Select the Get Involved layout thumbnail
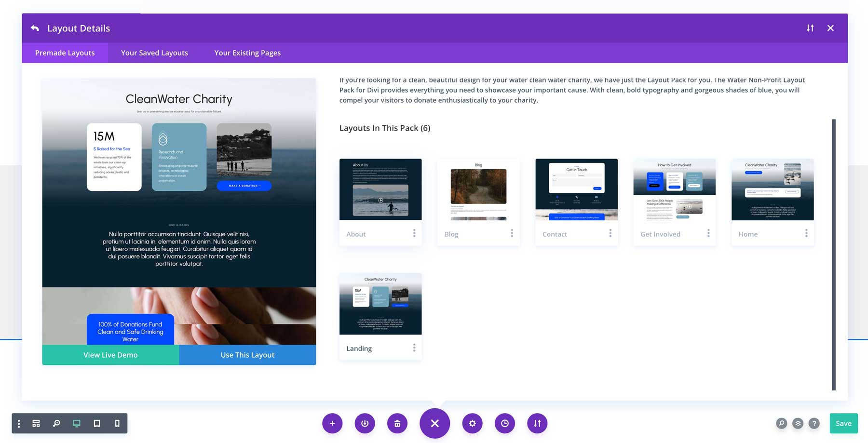The height and width of the screenshot is (443, 868). click(x=674, y=189)
